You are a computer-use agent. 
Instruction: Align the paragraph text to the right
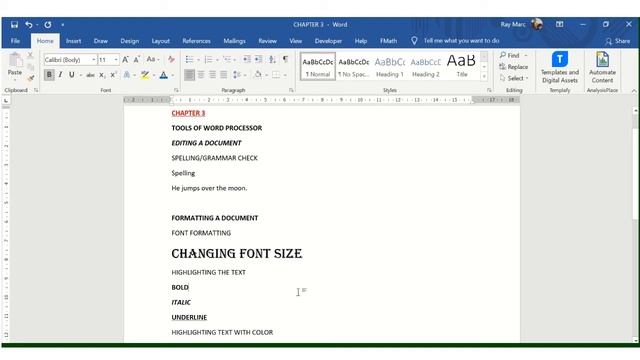coord(212,75)
